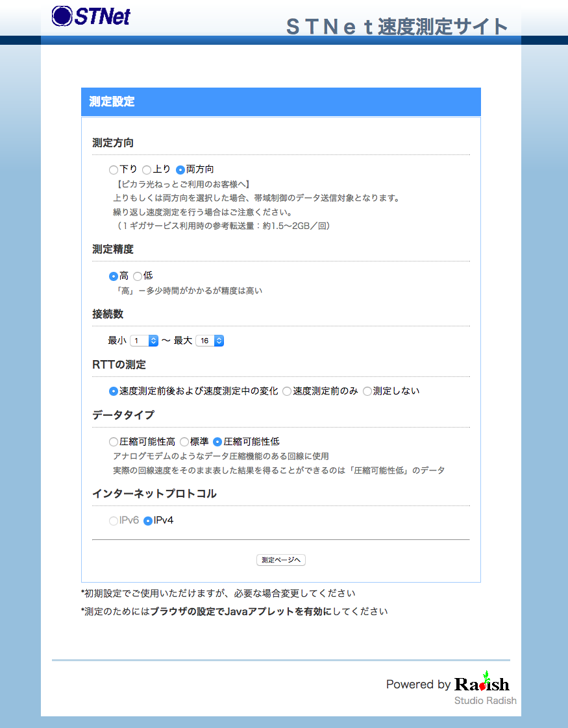568x728 pixels.
Task: Select 速度測定前後および速度測定中の変化 RTT option
Action: pos(114,391)
